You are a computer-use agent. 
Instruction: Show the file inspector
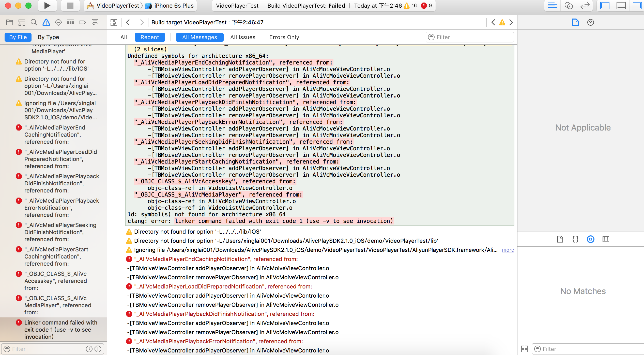[x=575, y=22]
